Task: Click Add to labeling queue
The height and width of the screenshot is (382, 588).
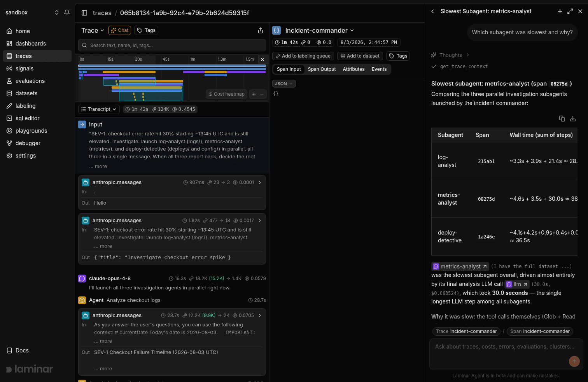Action: tap(303, 56)
